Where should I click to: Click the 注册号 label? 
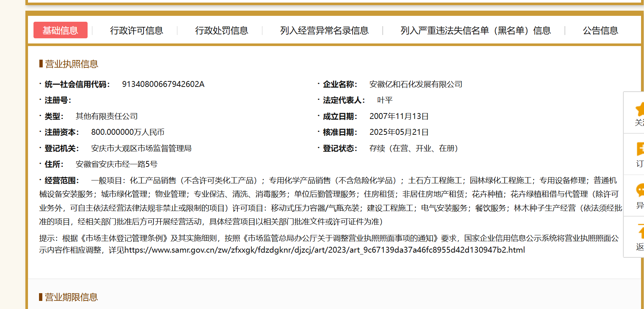[58, 100]
